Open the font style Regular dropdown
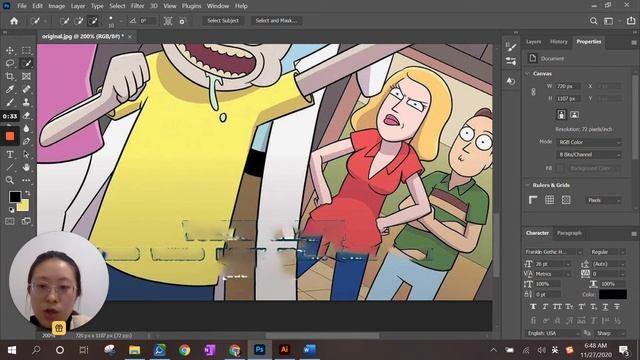The image size is (640, 360). (x=607, y=252)
